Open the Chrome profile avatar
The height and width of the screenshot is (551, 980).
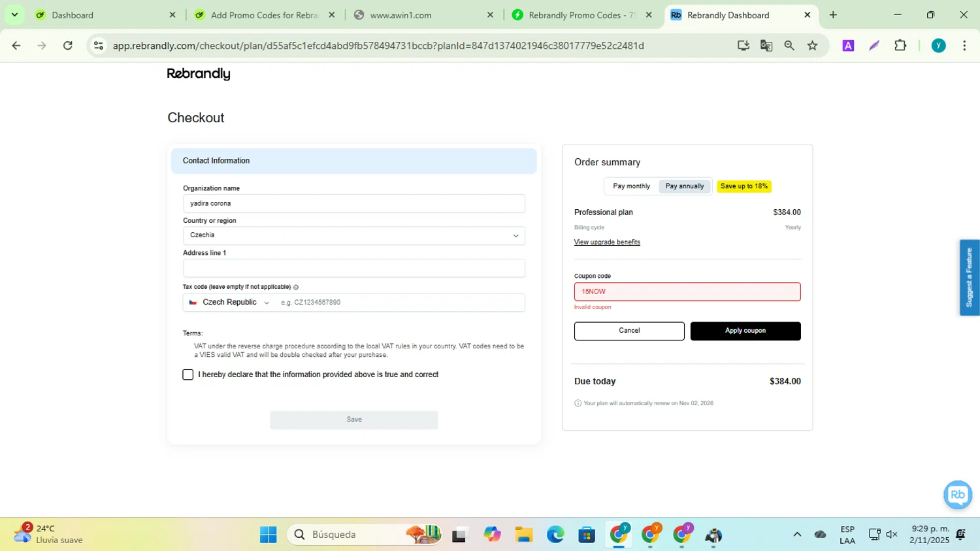[938, 45]
